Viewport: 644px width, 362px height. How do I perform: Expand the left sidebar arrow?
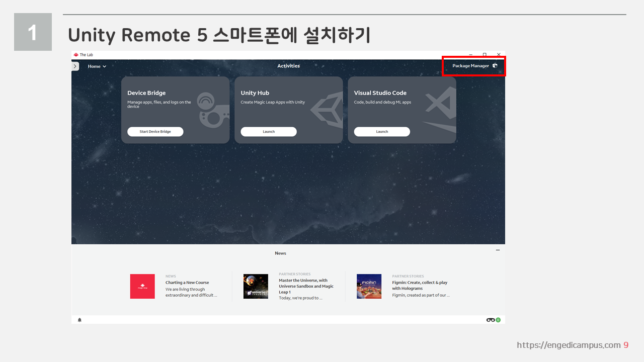tap(75, 66)
